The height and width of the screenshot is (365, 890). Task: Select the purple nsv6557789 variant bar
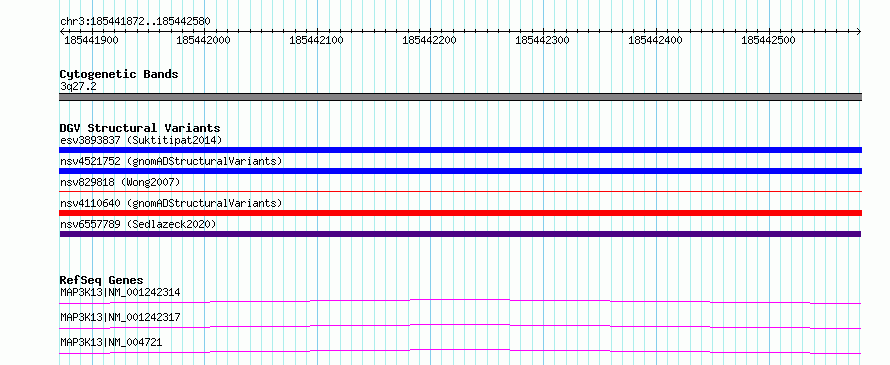coord(460,234)
